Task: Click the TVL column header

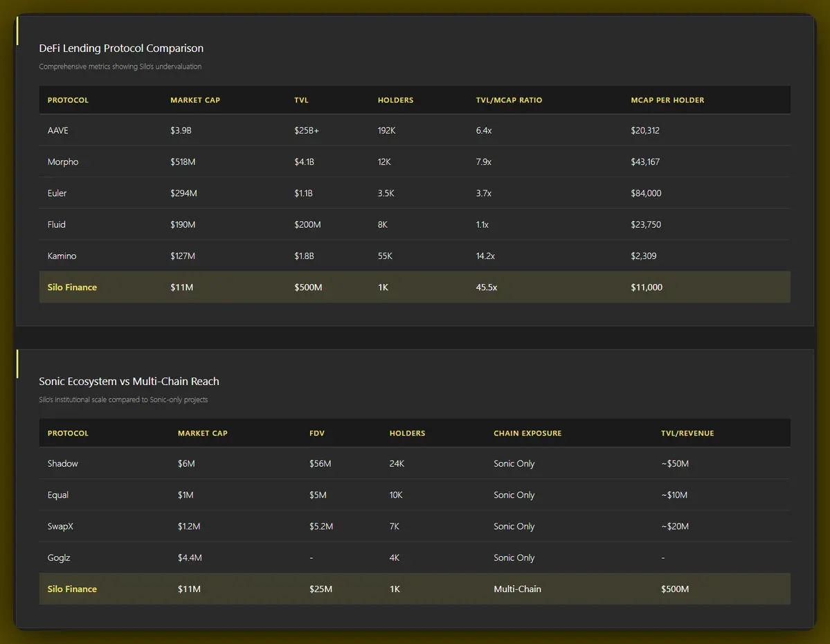Action: (x=301, y=100)
